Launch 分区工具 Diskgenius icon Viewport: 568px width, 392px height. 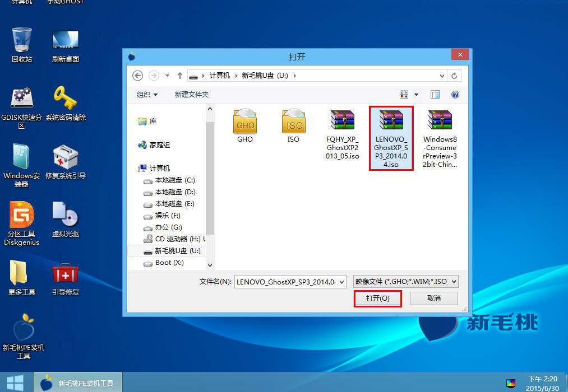tap(22, 224)
